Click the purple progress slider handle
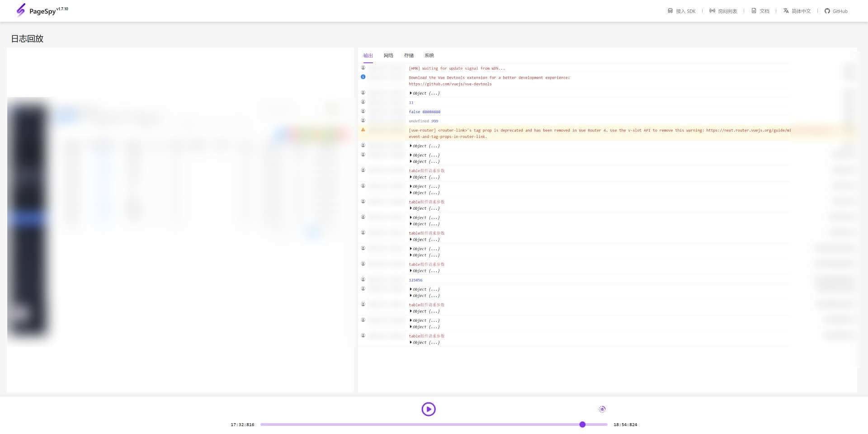This screenshot has width=868, height=434. click(582, 425)
